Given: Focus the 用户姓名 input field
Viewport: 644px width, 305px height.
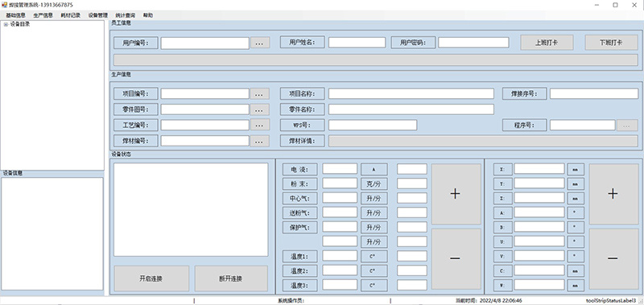Looking at the screenshot, I should coord(357,43).
